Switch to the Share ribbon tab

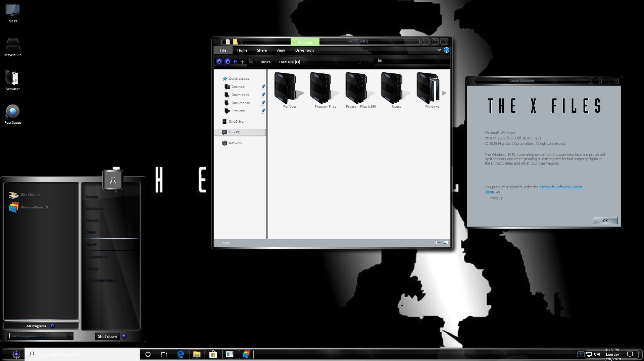point(262,50)
